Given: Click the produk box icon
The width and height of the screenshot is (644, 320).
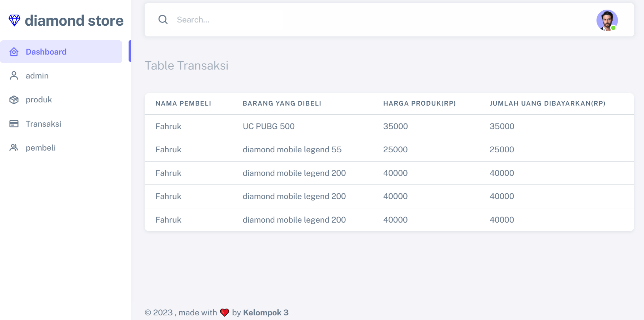Looking at the screenshot, I should point(14,100).
